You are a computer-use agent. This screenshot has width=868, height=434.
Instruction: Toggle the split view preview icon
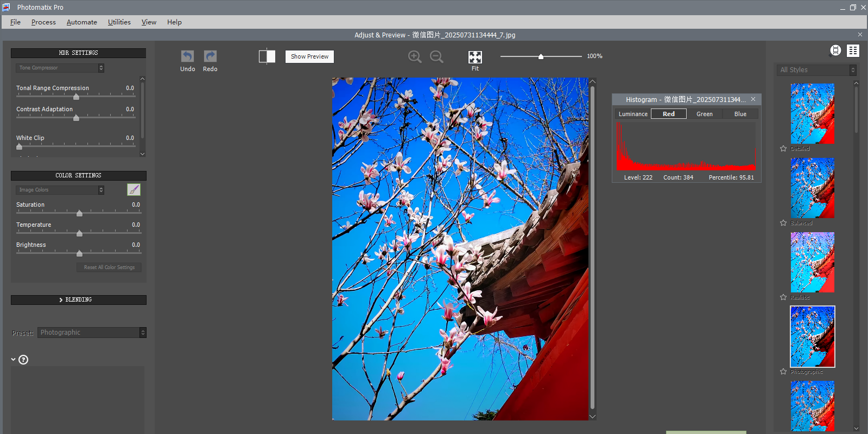point(267,56)
